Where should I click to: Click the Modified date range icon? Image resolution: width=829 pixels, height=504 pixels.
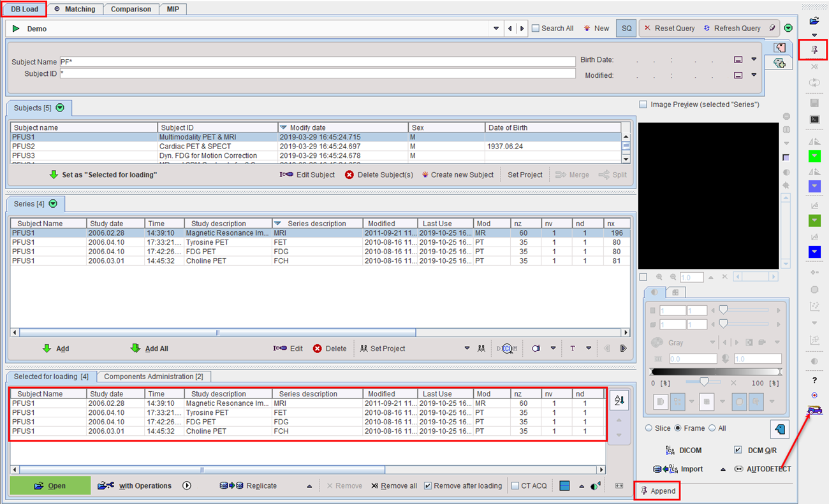[x=738, y=75]
